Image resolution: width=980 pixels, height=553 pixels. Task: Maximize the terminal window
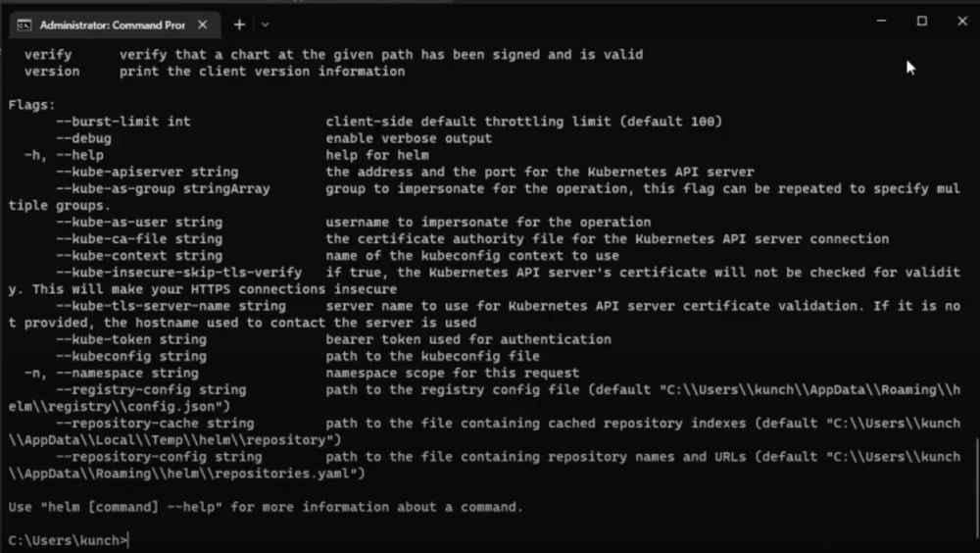point(922,21)
